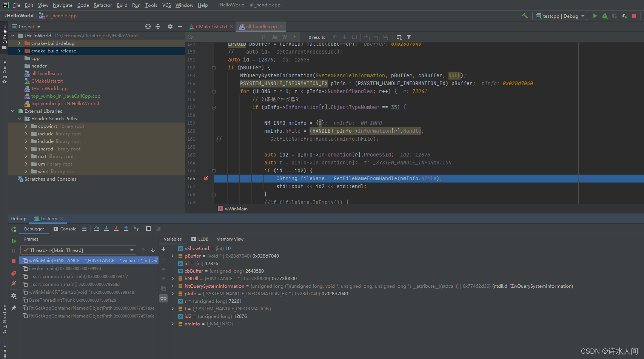Switch to CMakeLists.txt editor tab
The image size is (644, 359).
[x=211, y=26]
